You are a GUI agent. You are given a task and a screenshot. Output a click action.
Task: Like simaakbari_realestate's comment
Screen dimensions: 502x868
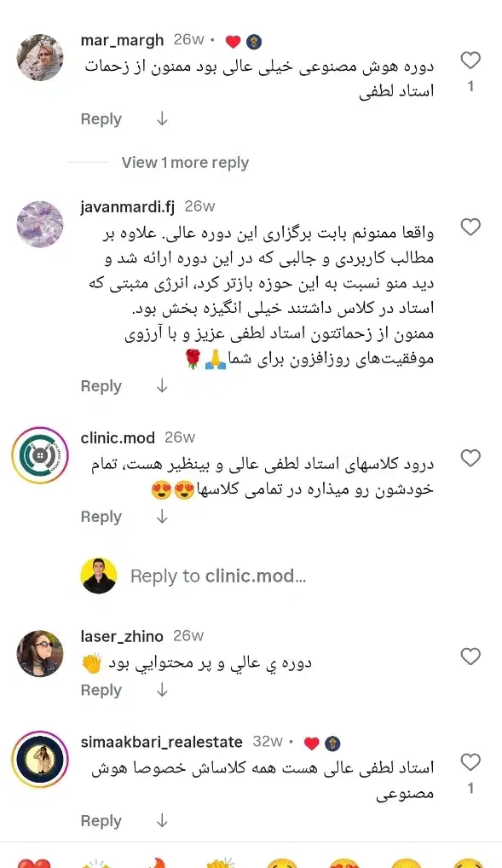470,762
